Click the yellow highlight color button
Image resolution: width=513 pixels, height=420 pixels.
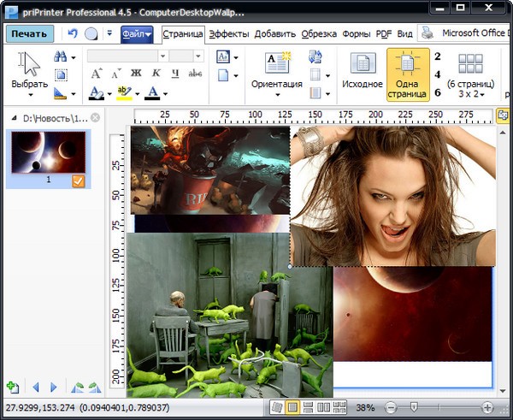(x=123, y=92)
